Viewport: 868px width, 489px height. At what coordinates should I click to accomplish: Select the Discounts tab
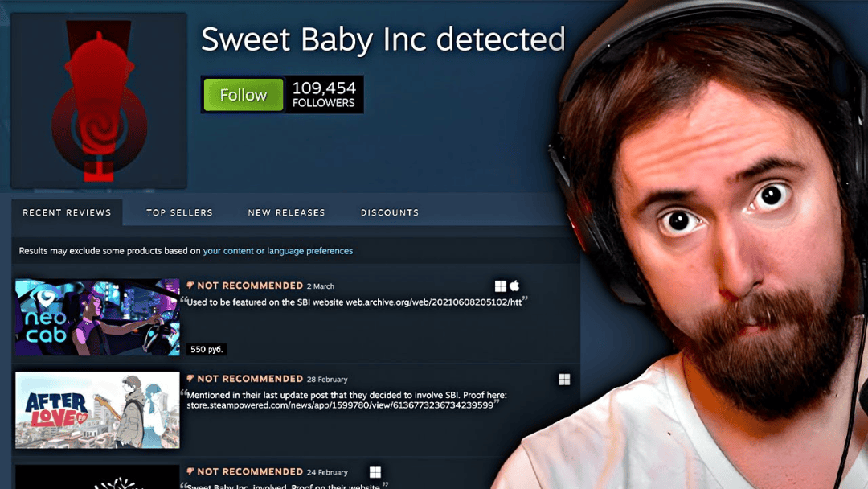[x=390, y=212]
